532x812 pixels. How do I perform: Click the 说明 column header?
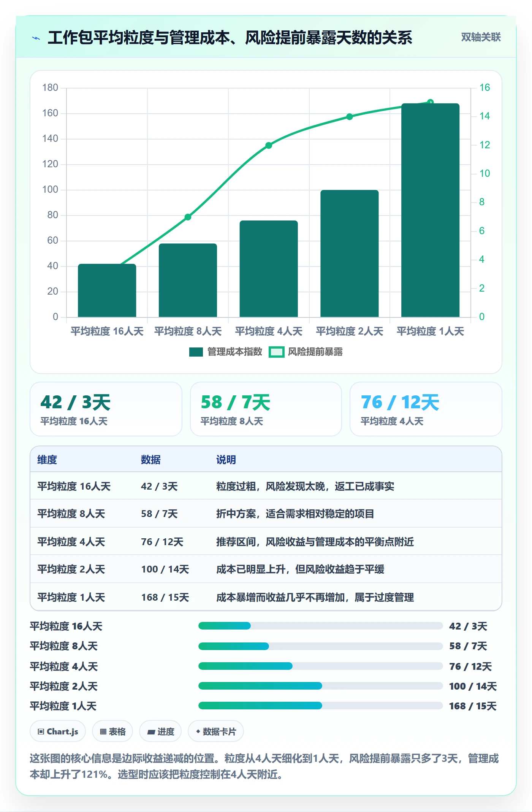[x=226, y=460]
